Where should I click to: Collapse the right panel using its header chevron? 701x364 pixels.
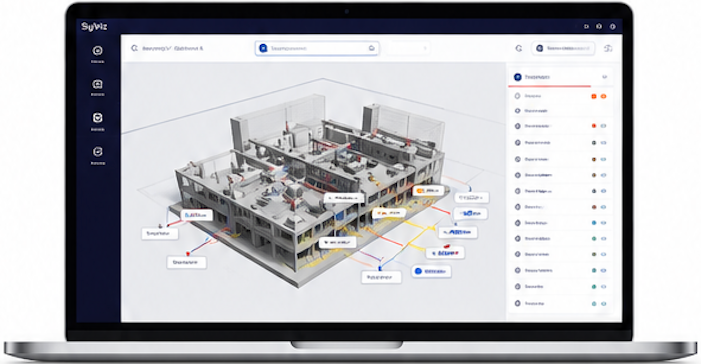604,77
